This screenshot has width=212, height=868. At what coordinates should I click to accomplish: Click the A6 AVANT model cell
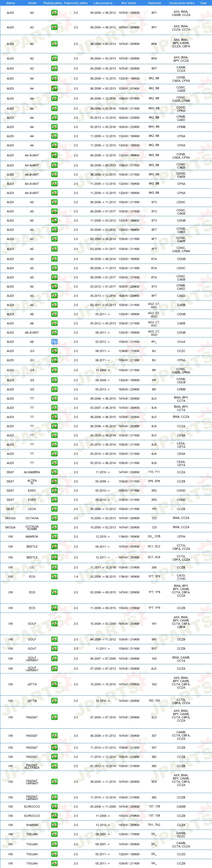(x=32, y=333)
